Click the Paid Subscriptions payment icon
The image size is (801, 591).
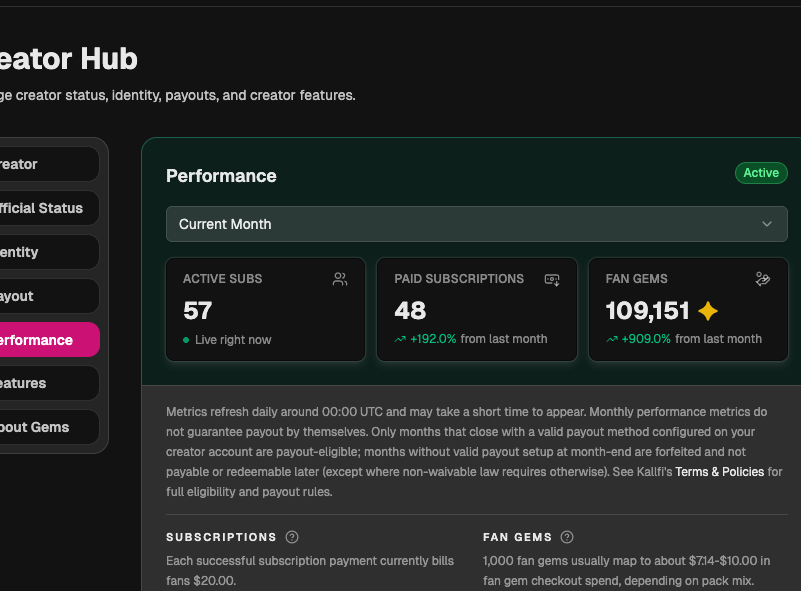point(552,279)
